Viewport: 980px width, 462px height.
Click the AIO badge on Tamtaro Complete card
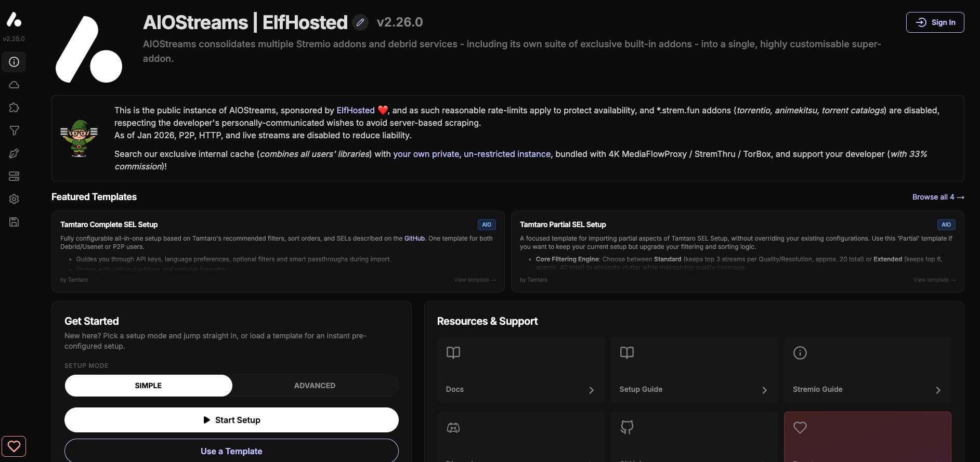click(487, 225)
